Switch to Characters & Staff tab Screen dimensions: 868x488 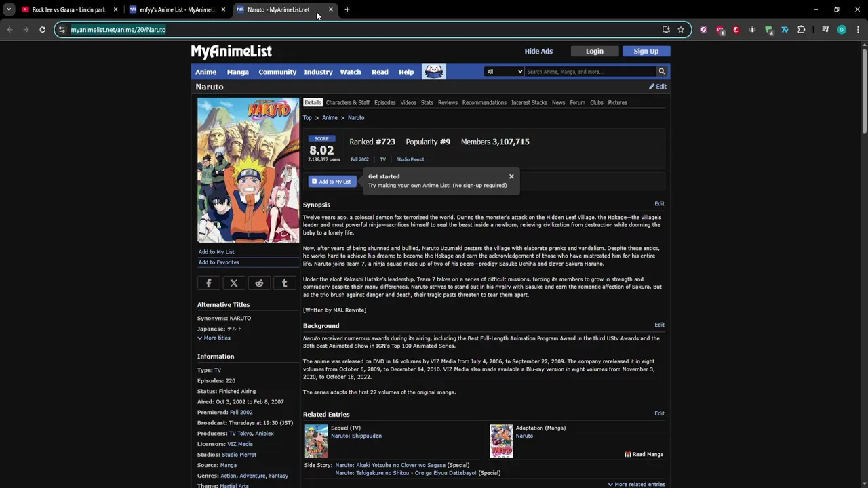(x=348, y=102)
